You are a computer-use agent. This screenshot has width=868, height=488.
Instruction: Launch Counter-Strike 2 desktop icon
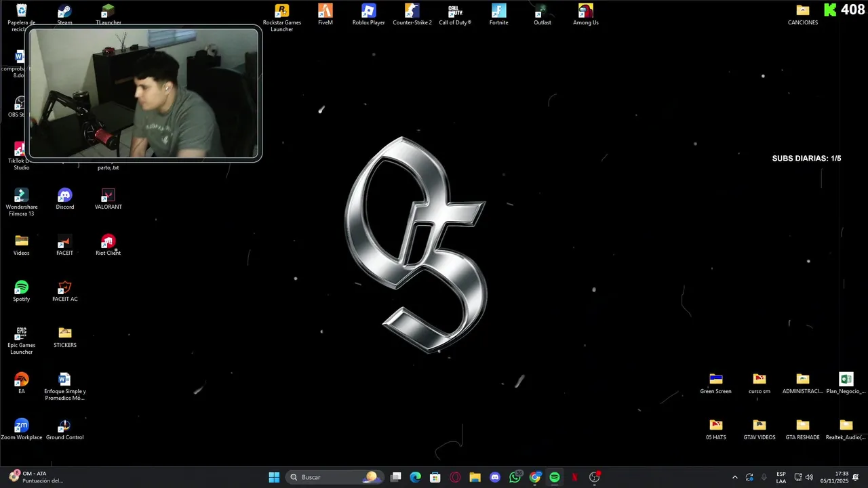pyautogui.click(x=412, y=14)
